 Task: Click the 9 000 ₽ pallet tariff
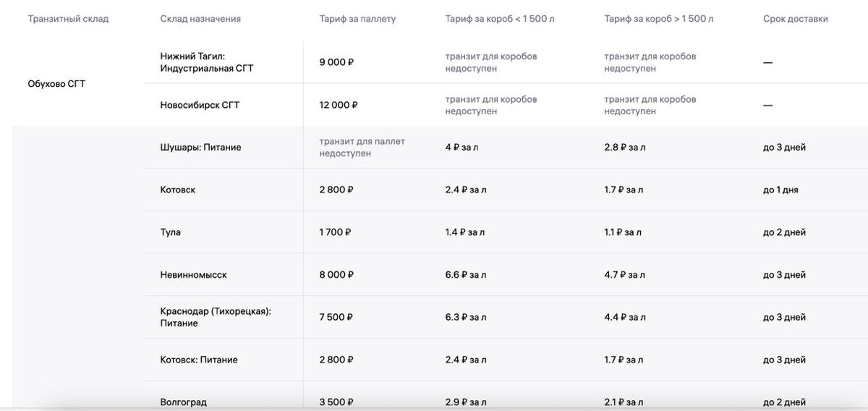(x=336, y=62)
